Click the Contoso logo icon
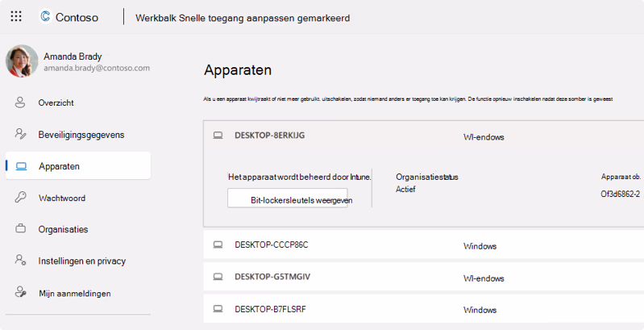 (45, 16)
